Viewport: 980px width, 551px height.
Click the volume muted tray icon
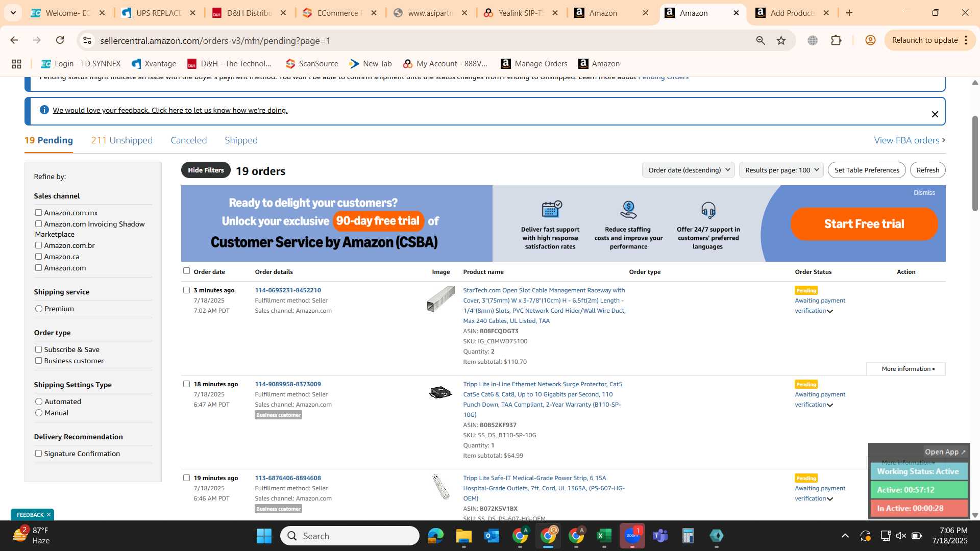click(x=901, y=536)
